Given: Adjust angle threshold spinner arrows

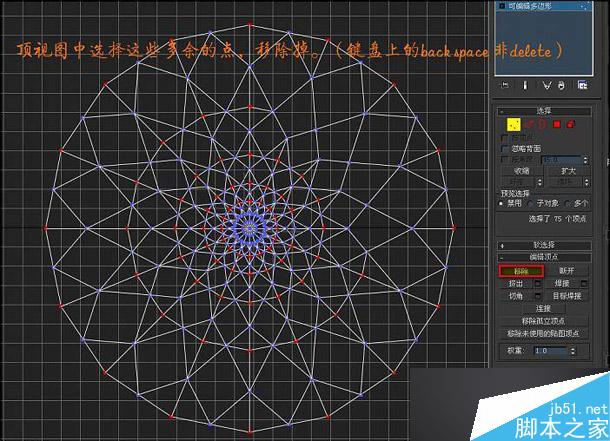Looking at the screenshot, I should coord(585,160).
